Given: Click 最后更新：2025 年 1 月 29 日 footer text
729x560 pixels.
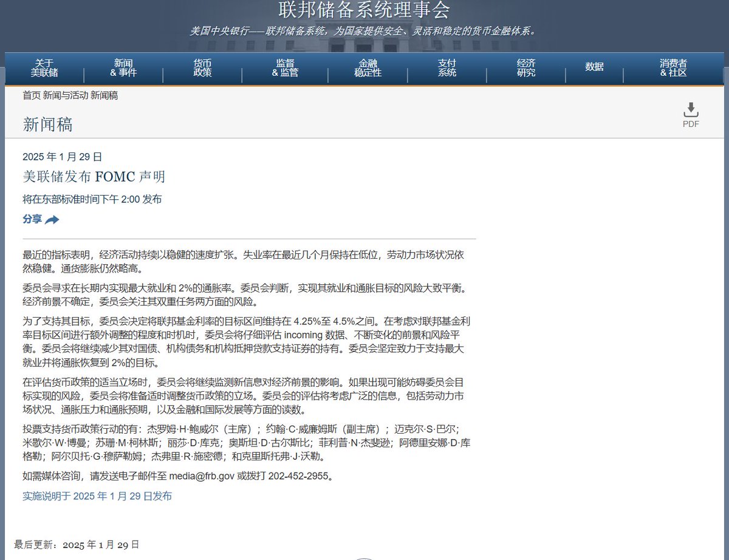Looking at the screenshot, I should 77,544.
